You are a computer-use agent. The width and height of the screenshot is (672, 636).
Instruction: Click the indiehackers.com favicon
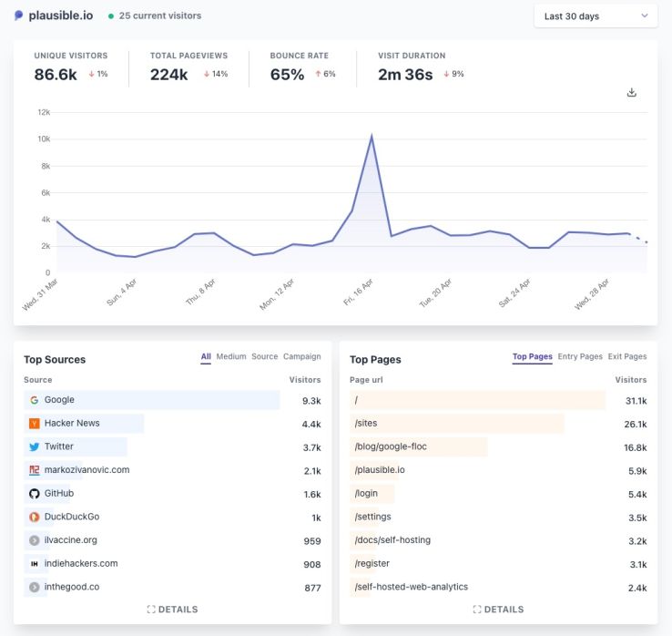pyautogui.click(x=34, y=564)
